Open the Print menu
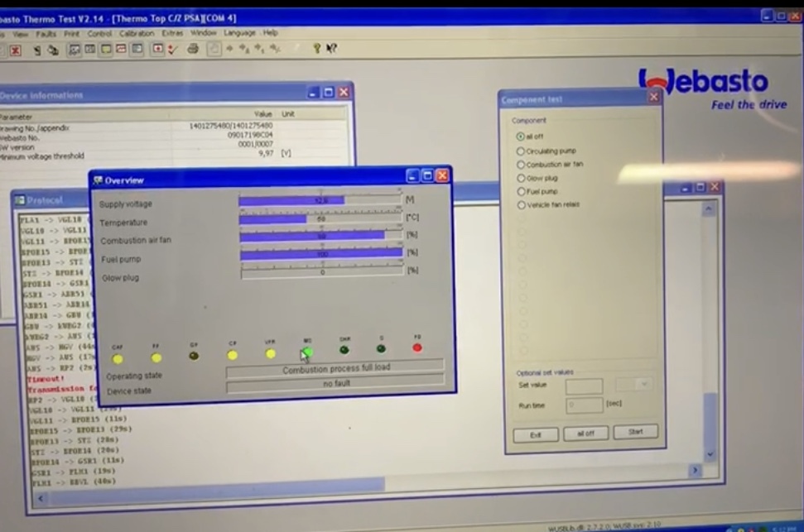 tap(72, 34)
